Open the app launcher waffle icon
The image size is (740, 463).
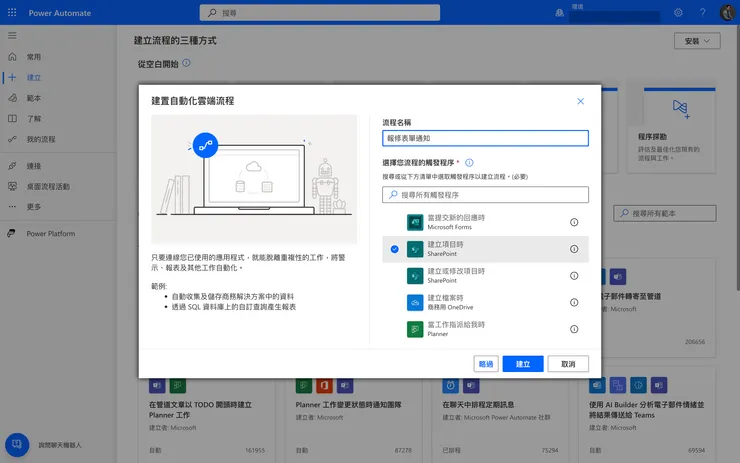point(12,13)
